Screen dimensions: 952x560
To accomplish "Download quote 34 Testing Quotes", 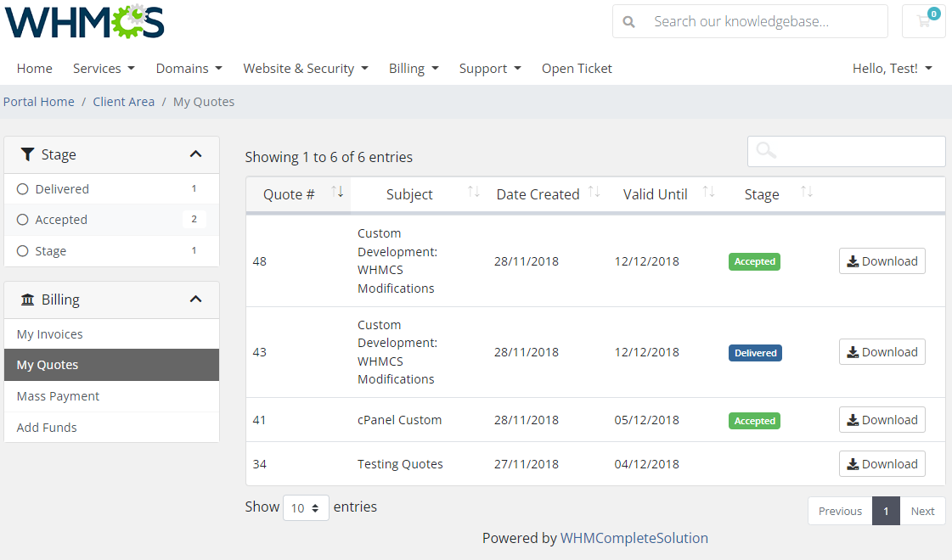I will coord(882,464).
